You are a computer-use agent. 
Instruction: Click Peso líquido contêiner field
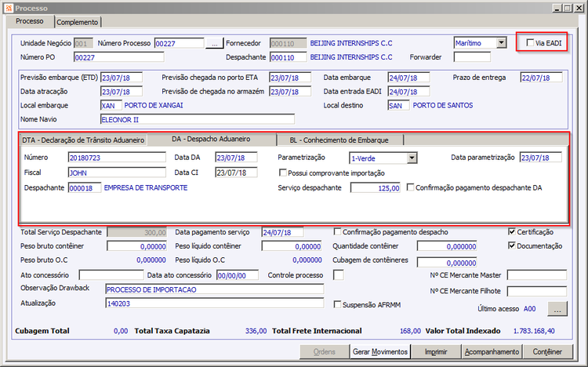292,246
